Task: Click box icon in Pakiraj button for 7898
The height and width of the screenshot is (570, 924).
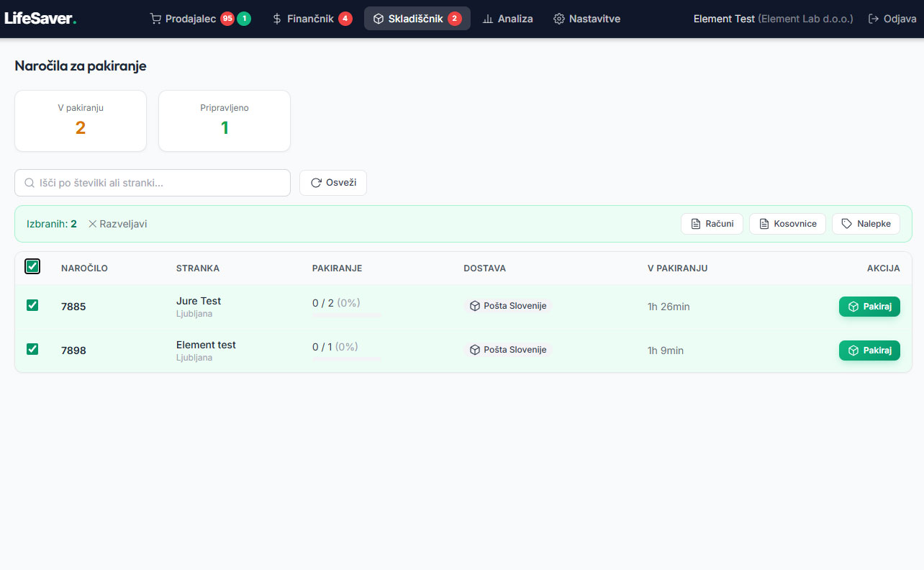Action: tap(853, 350)
